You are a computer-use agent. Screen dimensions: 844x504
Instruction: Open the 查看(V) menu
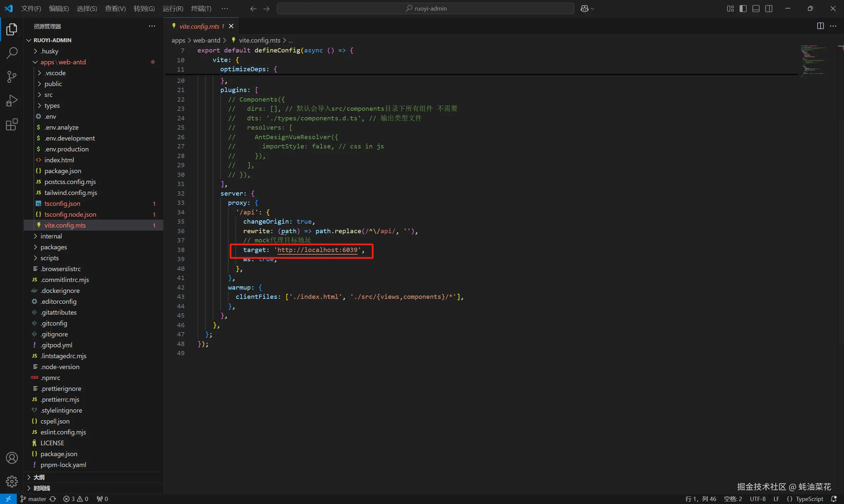115,9
